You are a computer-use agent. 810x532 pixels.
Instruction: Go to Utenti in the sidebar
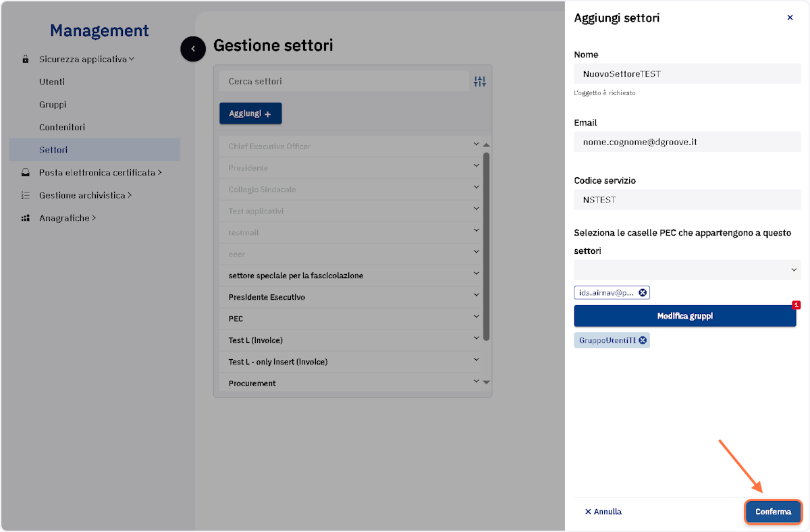(x=52, y=82)
